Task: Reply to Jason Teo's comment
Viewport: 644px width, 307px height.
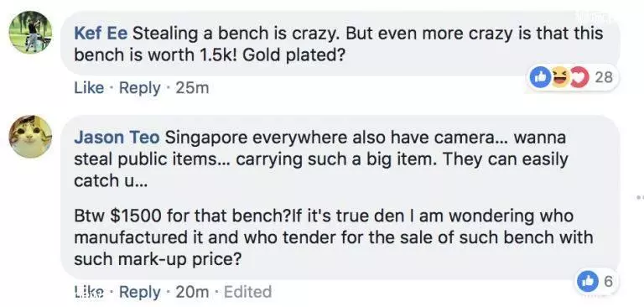Action: pos(140,292)
